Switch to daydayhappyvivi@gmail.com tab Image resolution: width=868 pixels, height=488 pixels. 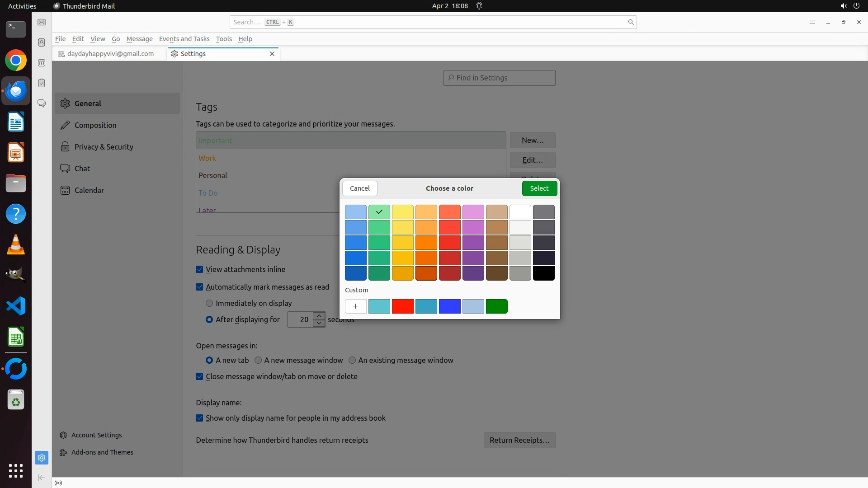pyautogui.click(x=110, y=54)
